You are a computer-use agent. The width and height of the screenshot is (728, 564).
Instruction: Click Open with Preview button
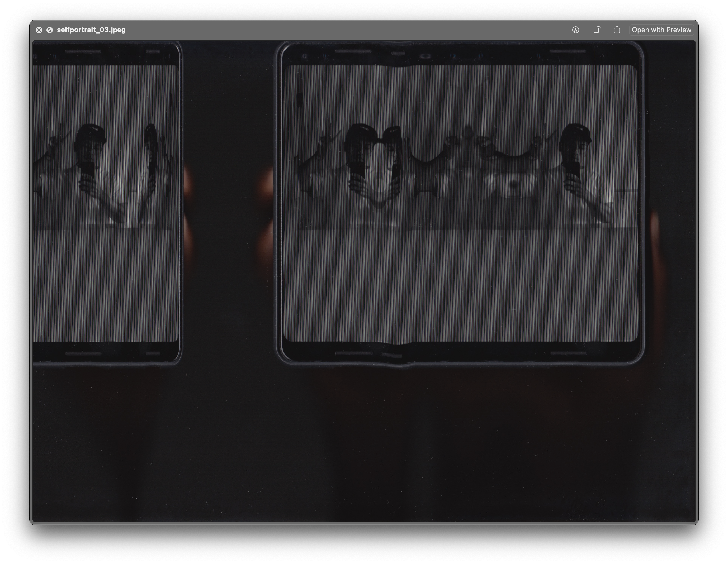[x=661, y=30]
